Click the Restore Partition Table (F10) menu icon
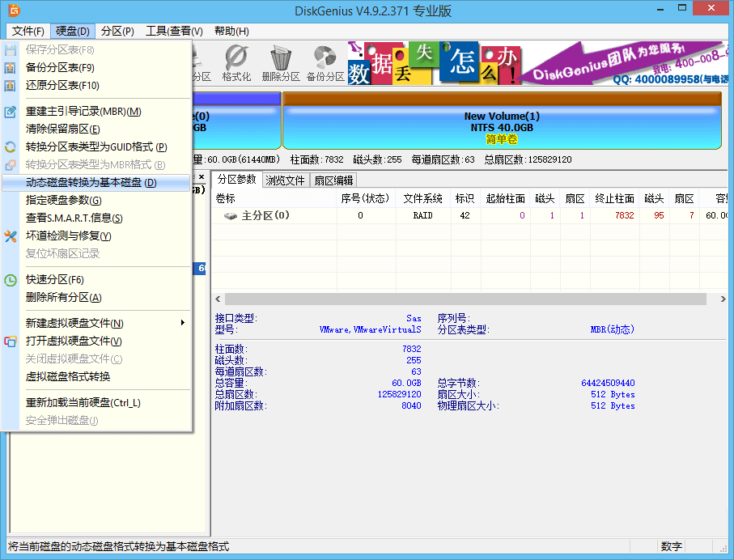The height and width of the screenshot is (560, 734). (x=11, y=86)
